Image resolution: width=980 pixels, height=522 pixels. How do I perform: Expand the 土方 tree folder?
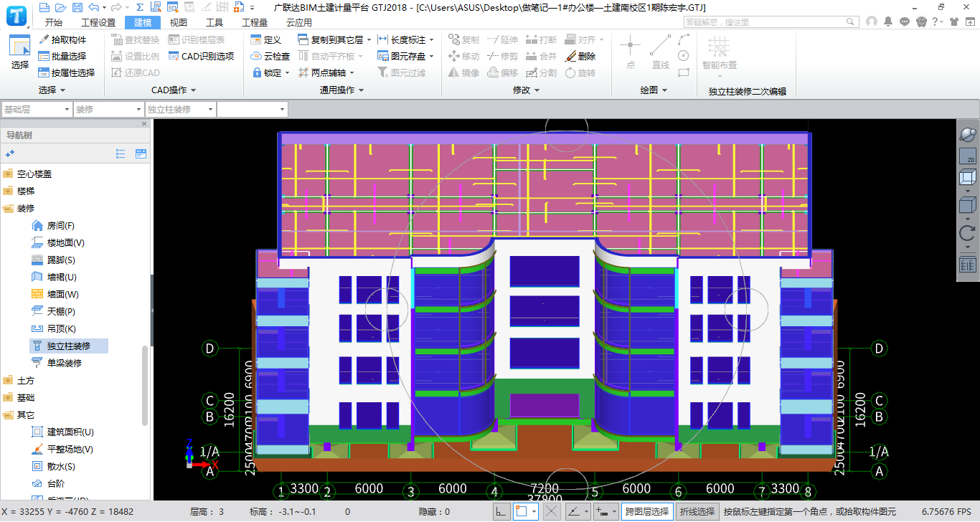coord(8,380)
